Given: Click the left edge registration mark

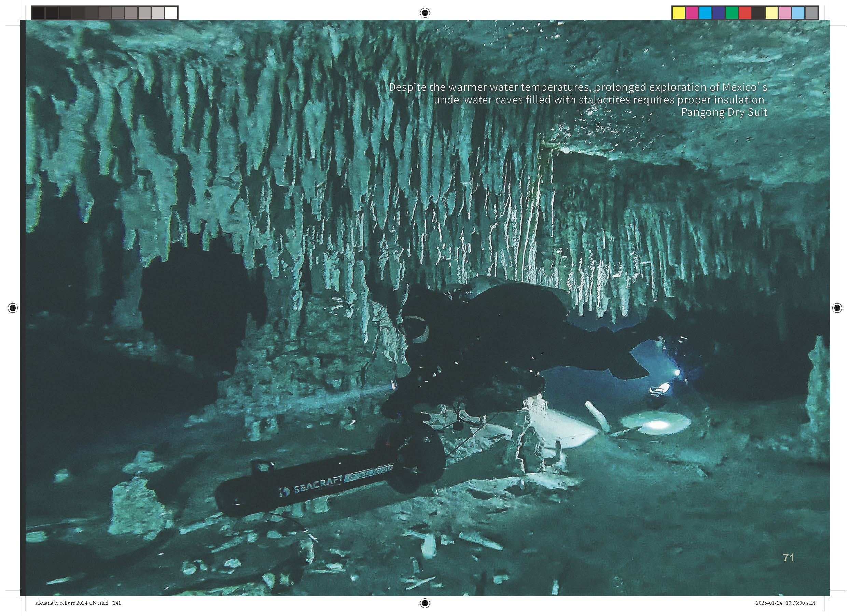Looking at the screenshot, I should click(x=13, y=308).
